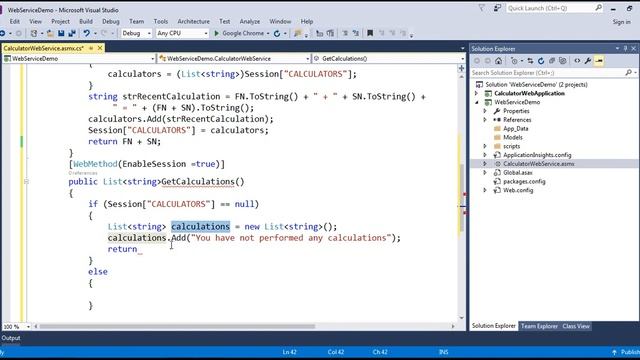Click Quick Launch search magnifier icon
640x360 pixels.
click(598, 8)
